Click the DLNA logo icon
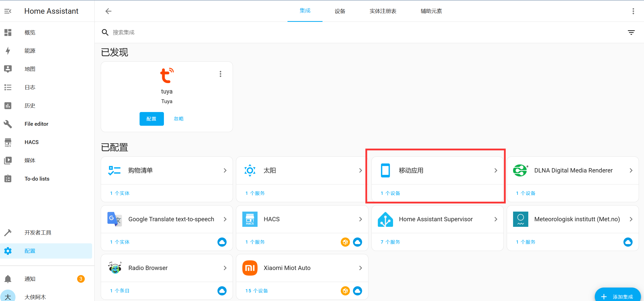This screenshot has width=644, height=301. click(x=520, y=170)
